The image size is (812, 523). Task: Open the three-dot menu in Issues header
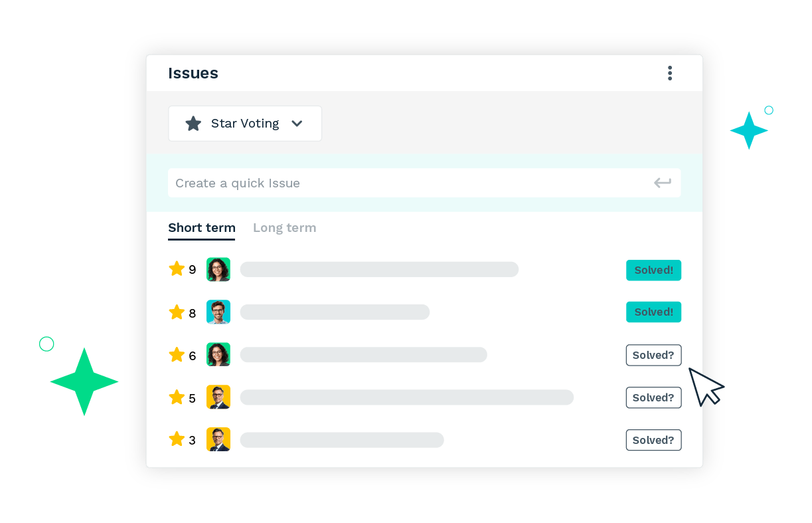669,73
